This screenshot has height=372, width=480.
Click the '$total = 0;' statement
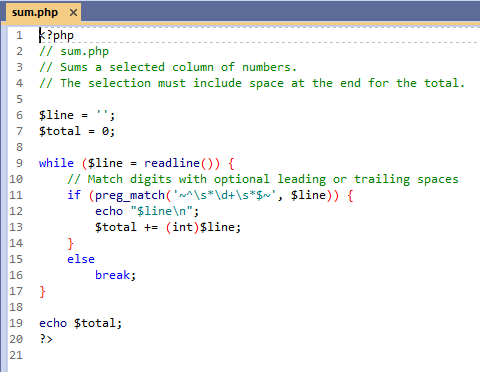(77, 131)
